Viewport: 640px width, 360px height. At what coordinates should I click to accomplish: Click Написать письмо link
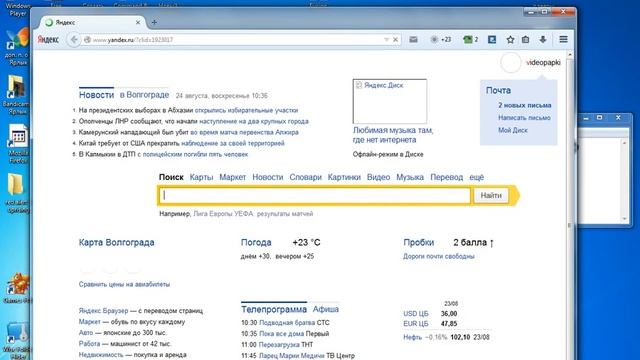pyautogui.click(x=524, y=118)
